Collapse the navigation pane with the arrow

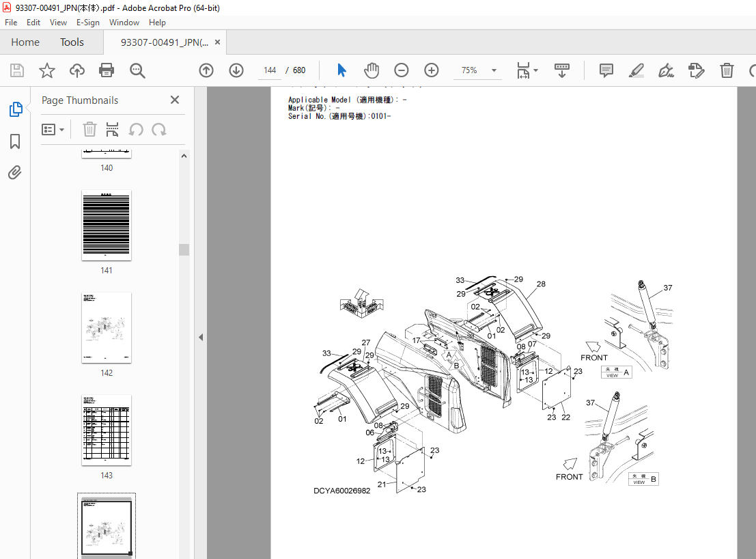(201, 337)
